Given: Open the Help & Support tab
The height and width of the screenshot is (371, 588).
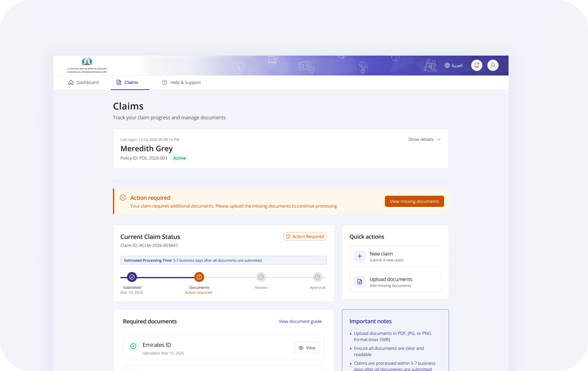Looking at the screenshot, I should (181, 82).
